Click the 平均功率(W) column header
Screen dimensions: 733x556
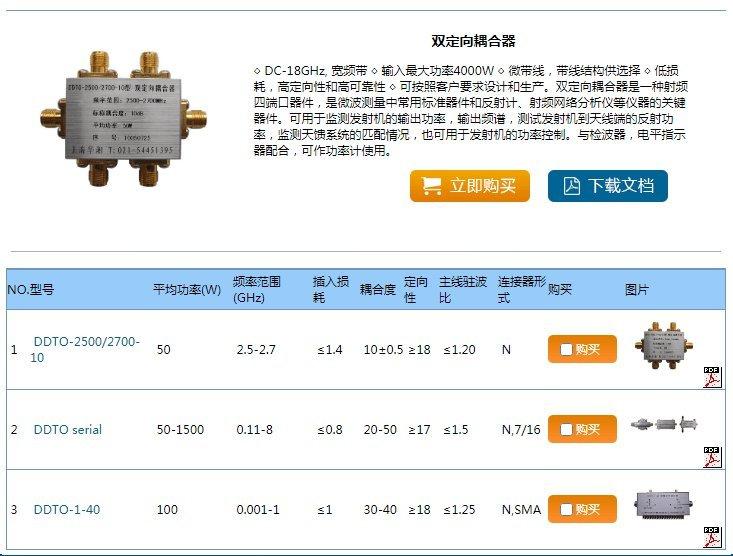187,290
